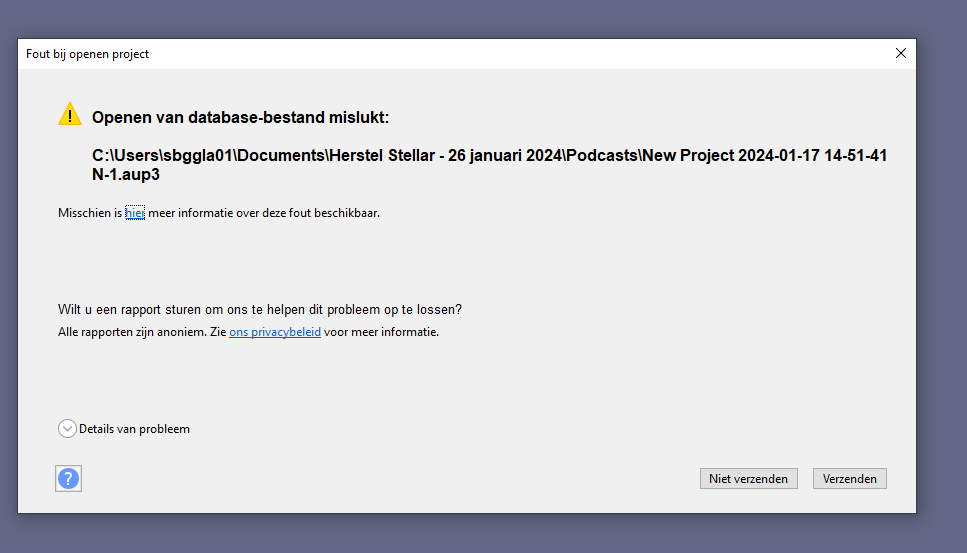This screenshot has width=967, height=553.
Task: Click the 'Misschien is' text before the link
Action: point(90,213)
